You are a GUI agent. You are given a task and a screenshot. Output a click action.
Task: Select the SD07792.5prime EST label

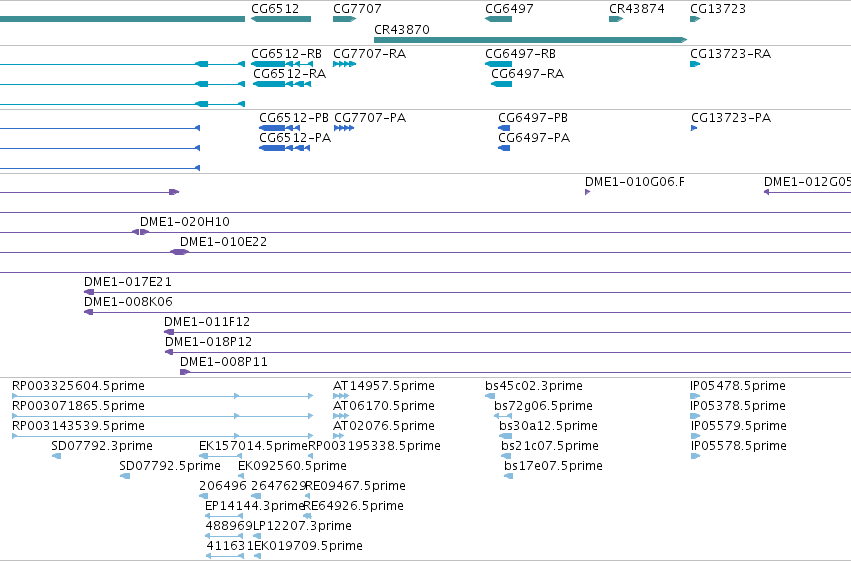(169, 467)
